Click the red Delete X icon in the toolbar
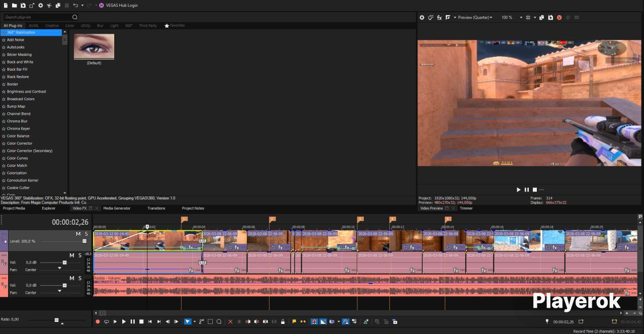The height and width of the screenshot is (334, 644). pyautogui.click(x=230, y=321)
